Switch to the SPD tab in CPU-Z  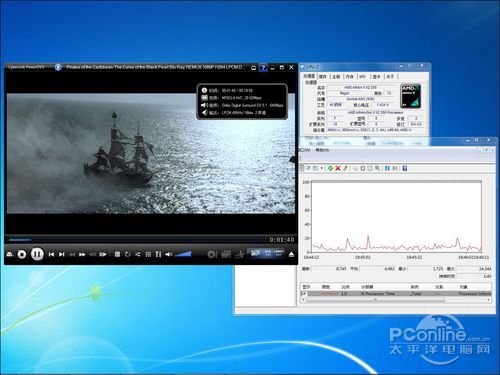point(363,77)
